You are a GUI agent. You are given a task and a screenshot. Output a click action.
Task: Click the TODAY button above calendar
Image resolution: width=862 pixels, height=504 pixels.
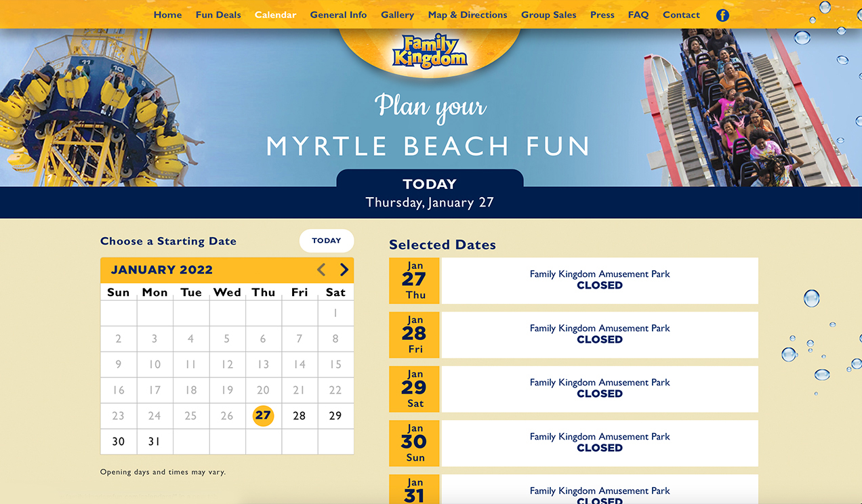point(327,240)
